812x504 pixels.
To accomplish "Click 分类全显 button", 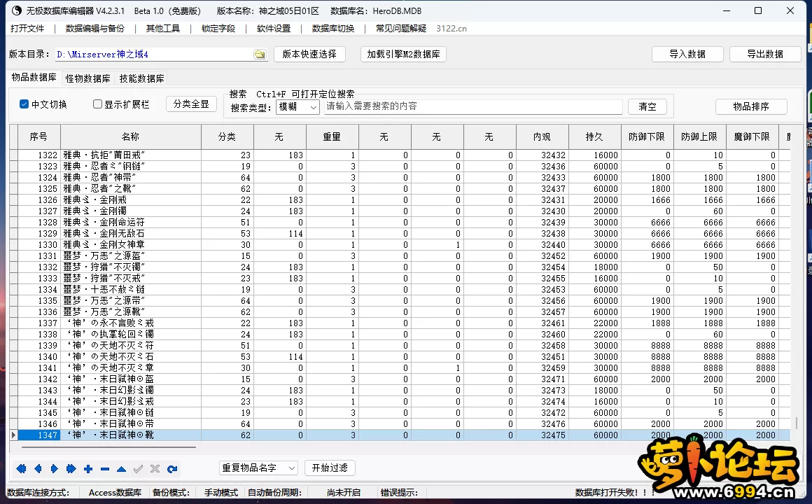I will point(191,104).
